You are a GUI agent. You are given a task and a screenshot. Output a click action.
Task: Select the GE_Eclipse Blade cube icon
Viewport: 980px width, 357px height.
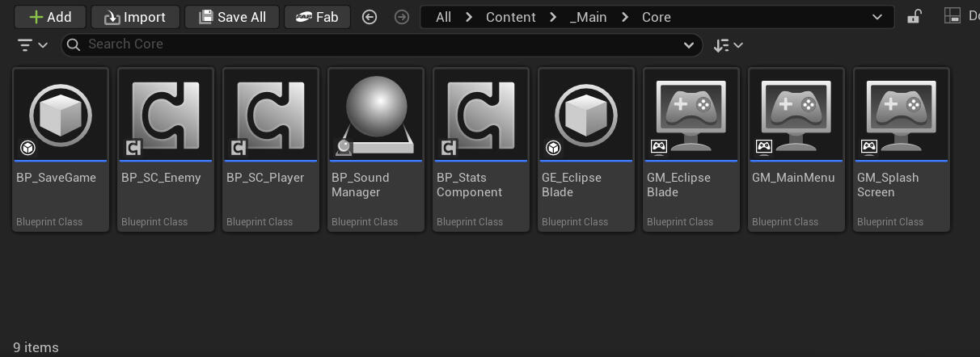coord(586,115)
